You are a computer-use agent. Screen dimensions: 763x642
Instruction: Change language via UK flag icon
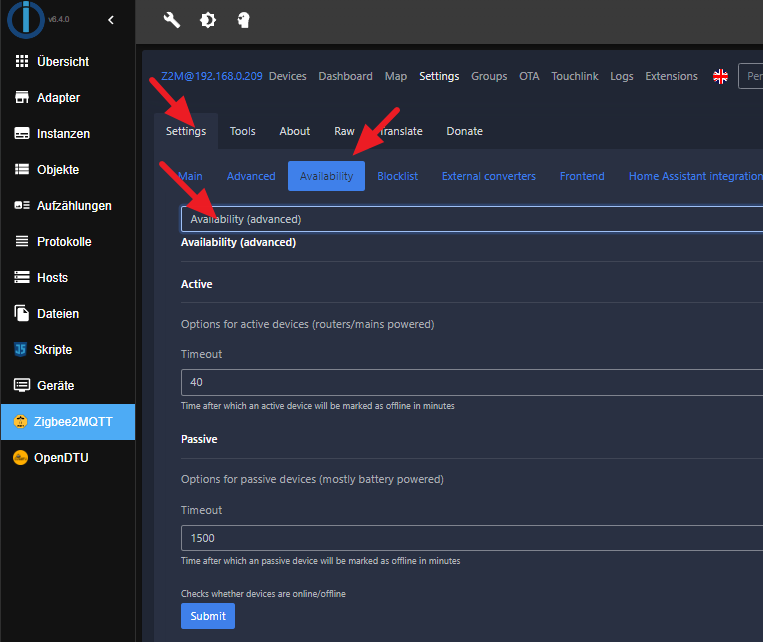point(720,76)
